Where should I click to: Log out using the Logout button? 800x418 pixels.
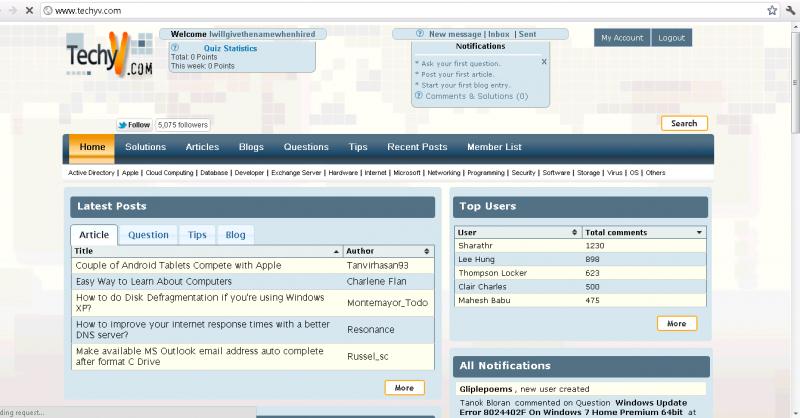tap(671, 38)
